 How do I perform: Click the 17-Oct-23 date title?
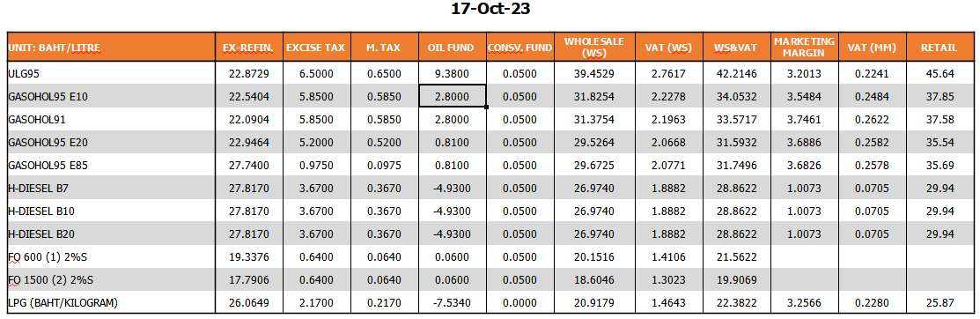pos(490,10)
